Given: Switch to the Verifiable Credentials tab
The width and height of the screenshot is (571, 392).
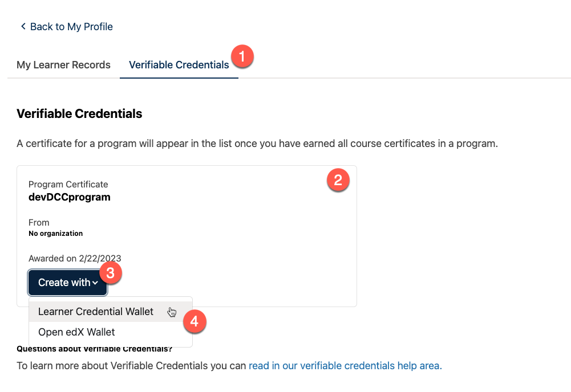Looking at the screenshot, I should [179, 65].
